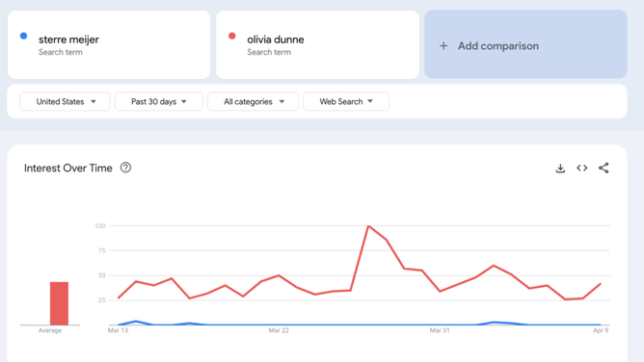Open the help icon beside Interest Over Time
This screenshot has height=362, width=644.
[x=125, y=168]
